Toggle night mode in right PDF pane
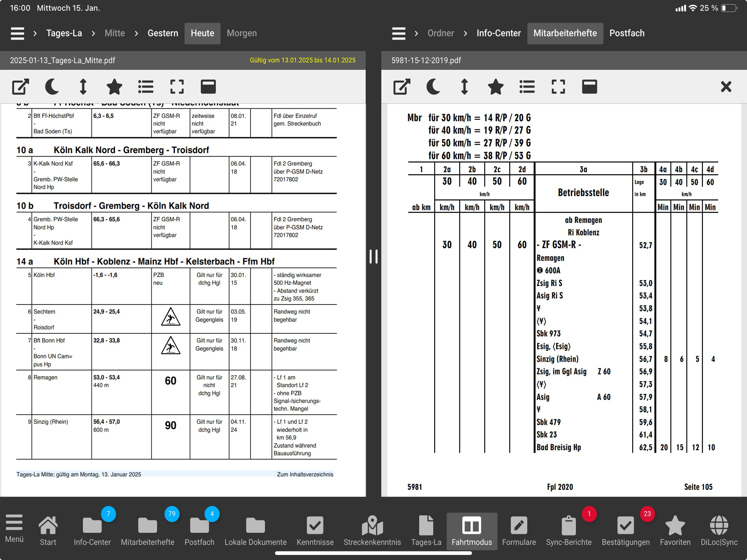Image resolution: width=747 pixels, height=560 pixels. 433,86
